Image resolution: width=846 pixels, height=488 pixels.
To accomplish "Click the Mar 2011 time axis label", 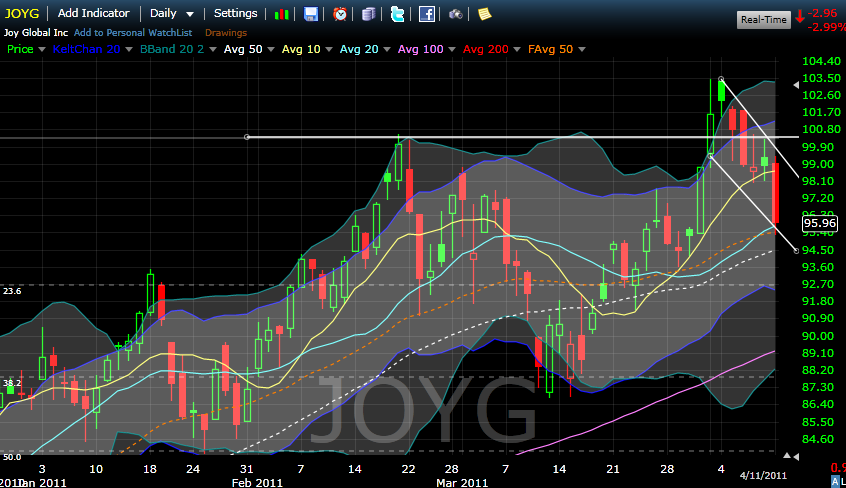I will pyautogui.click(x=462, y=482).
